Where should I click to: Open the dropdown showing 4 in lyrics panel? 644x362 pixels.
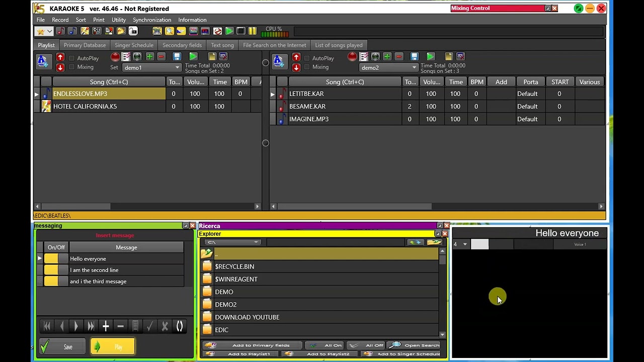point(465,244)
